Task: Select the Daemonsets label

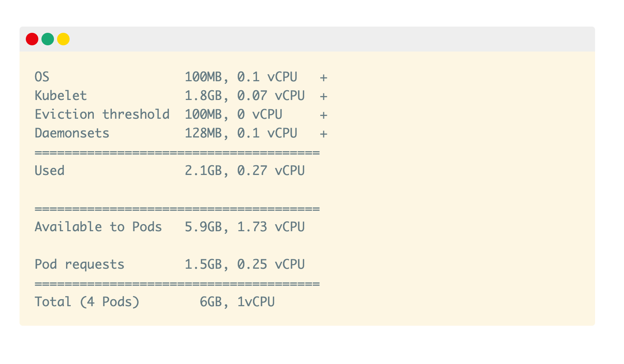Action: coord(72,133)
